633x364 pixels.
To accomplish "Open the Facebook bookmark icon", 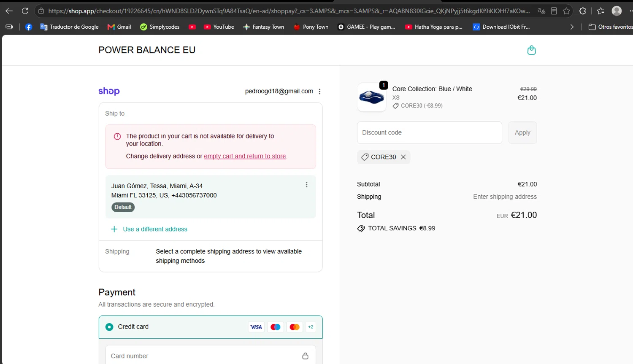I will 29,27.
